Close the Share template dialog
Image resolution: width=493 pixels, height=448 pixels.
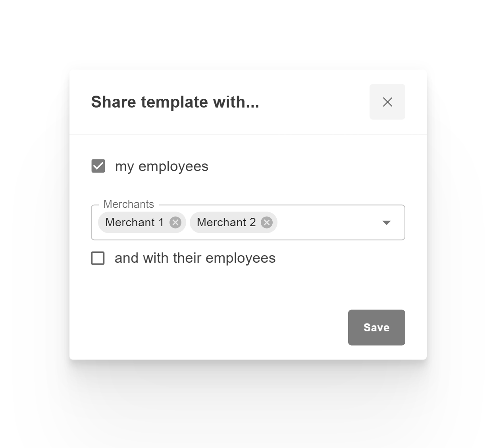coord(387,102)
